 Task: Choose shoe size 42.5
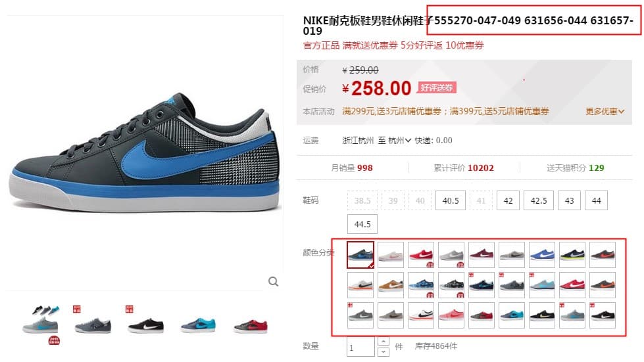539,200
